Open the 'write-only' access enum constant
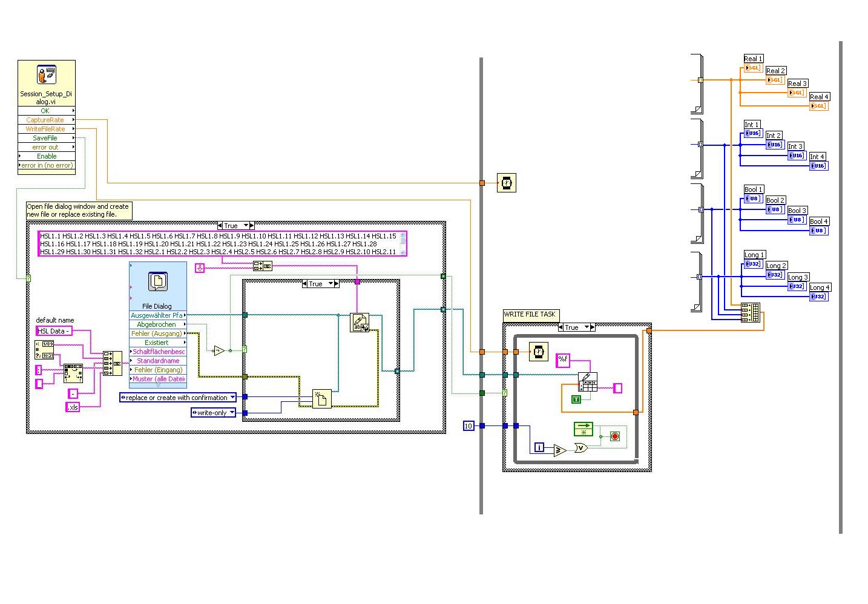868x604 pixels. [213, 413]
